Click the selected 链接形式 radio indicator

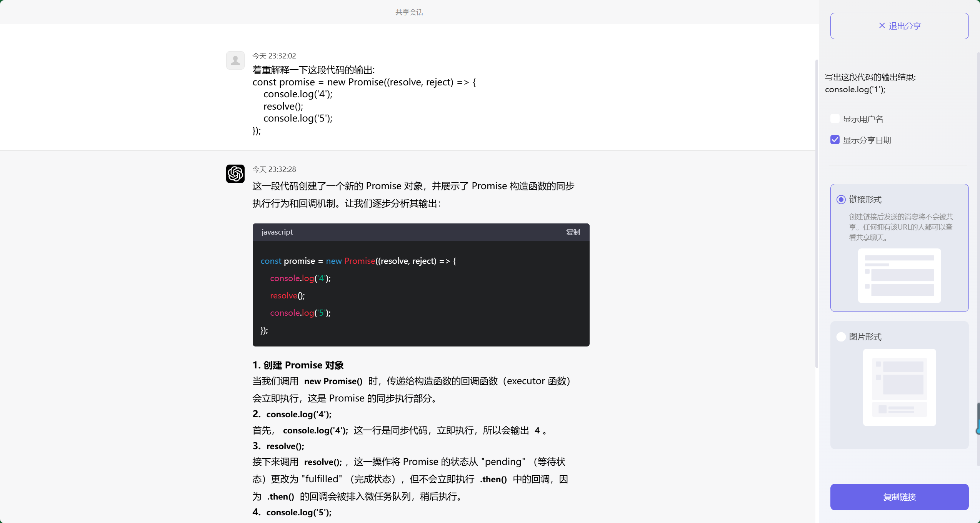841,200
